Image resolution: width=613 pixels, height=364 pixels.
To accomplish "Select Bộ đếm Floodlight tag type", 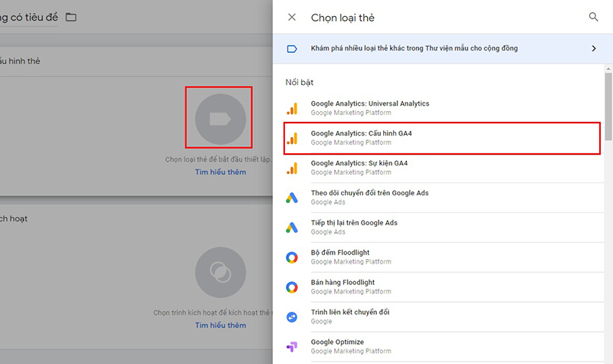I will pyautogui.click(x=444, y=257).
